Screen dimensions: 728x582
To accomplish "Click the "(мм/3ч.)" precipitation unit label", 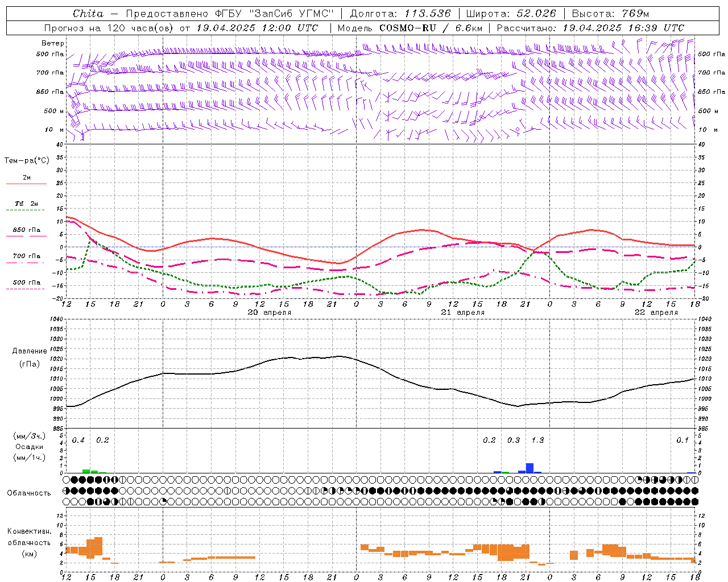I will 29,436.
